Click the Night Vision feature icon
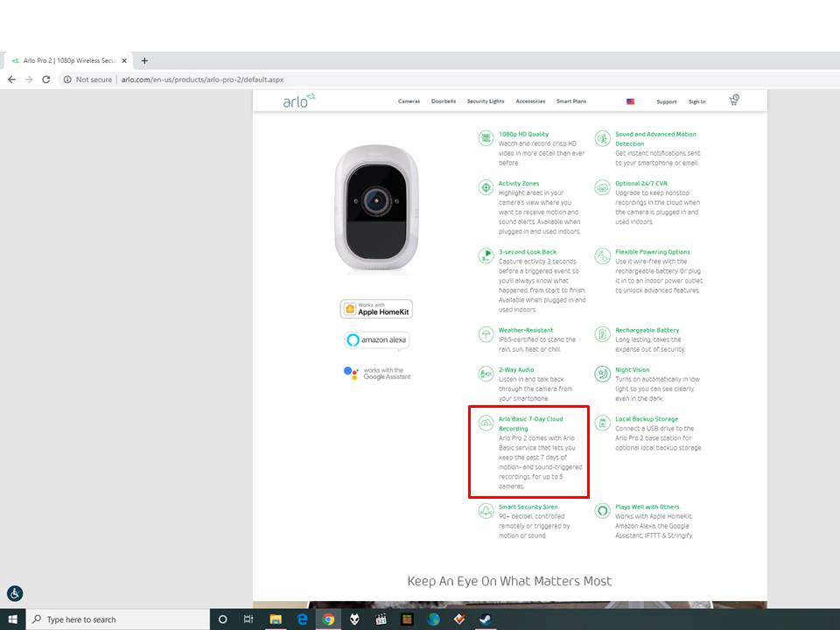Viewport: 840px width, 630px height. pos(602,374)
